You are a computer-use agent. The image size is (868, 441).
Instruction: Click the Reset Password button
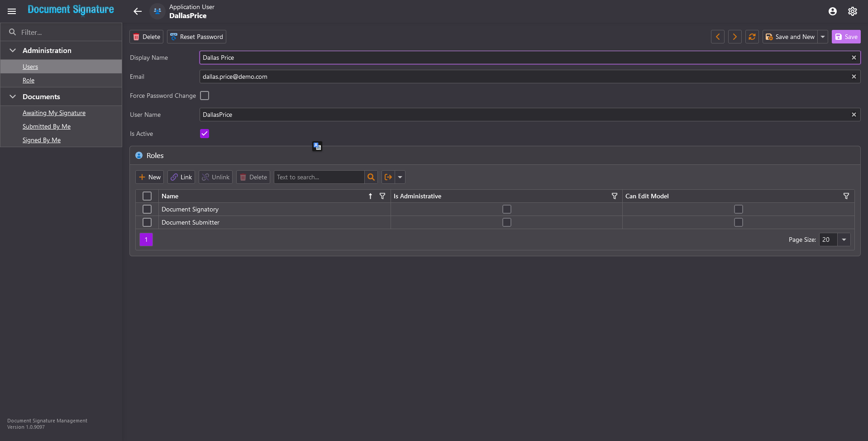(196, 37)
